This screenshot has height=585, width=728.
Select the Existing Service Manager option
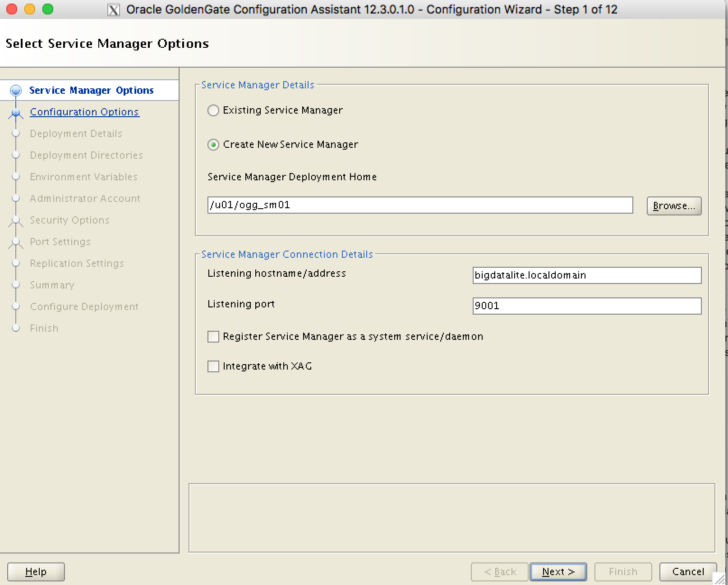pyautogui.click(x=213, y=110)
